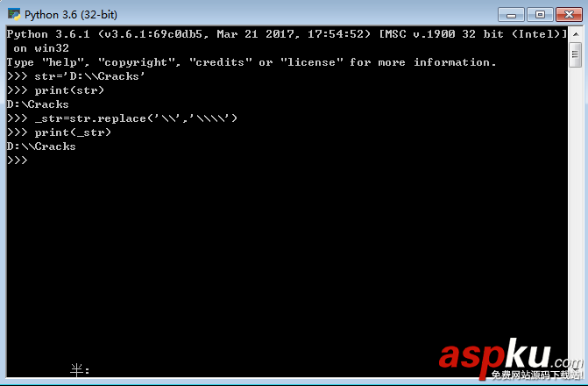Click the print(str) command line
The image size is (588, 386).
pyautogui.click(x=55, y=90)
